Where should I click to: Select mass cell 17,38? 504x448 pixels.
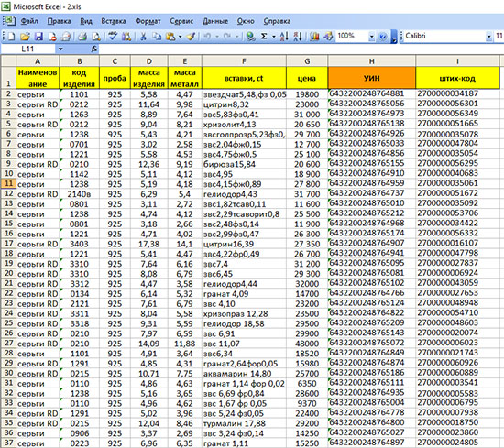coord(149,244)
